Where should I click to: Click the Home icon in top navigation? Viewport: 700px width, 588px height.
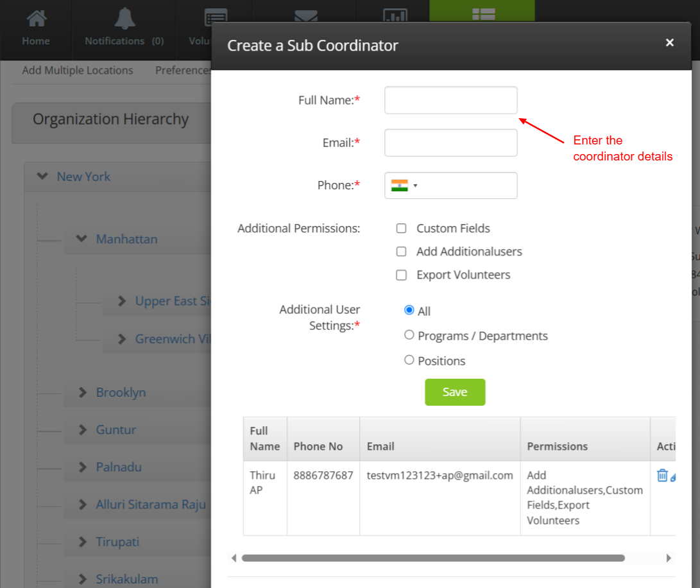click(x=36, y=19)
